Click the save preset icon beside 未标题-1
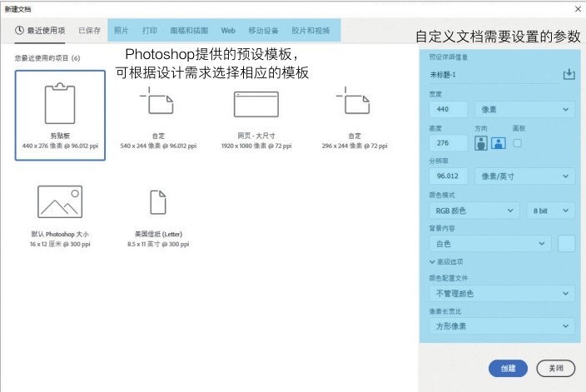Screen dimensions: 586x392 click(x=569, y=74)
